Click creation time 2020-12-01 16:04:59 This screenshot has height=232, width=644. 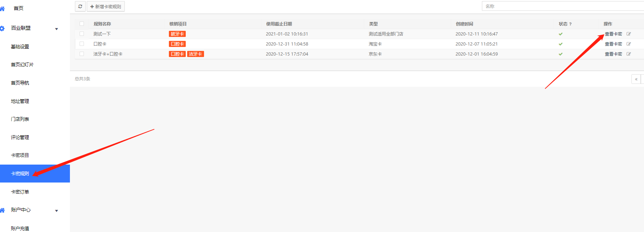point(477,54)
